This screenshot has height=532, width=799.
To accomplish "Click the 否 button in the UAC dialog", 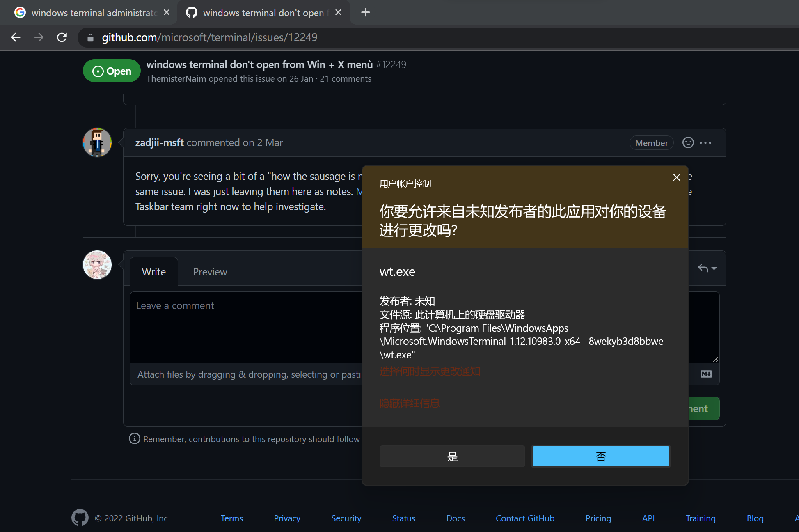I will coord(600,456).
